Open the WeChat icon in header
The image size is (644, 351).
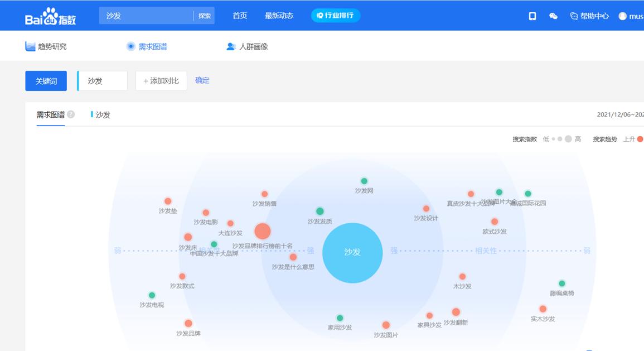click(553, 16)
